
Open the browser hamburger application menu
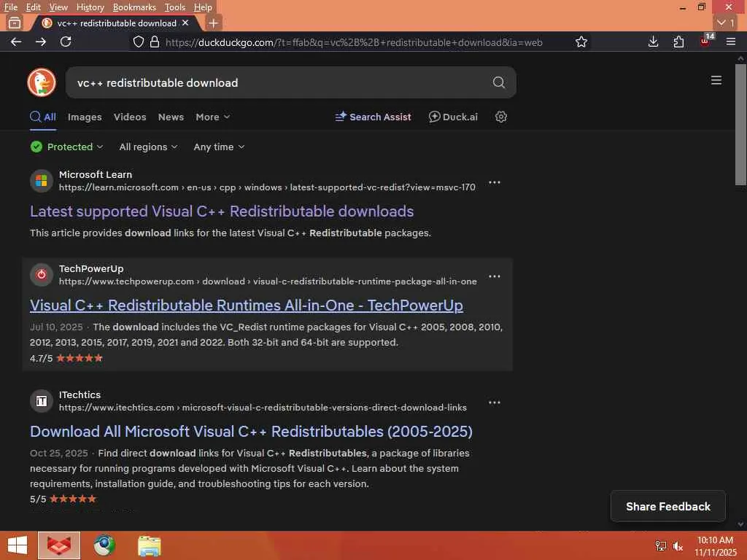(x=731, y=42)
